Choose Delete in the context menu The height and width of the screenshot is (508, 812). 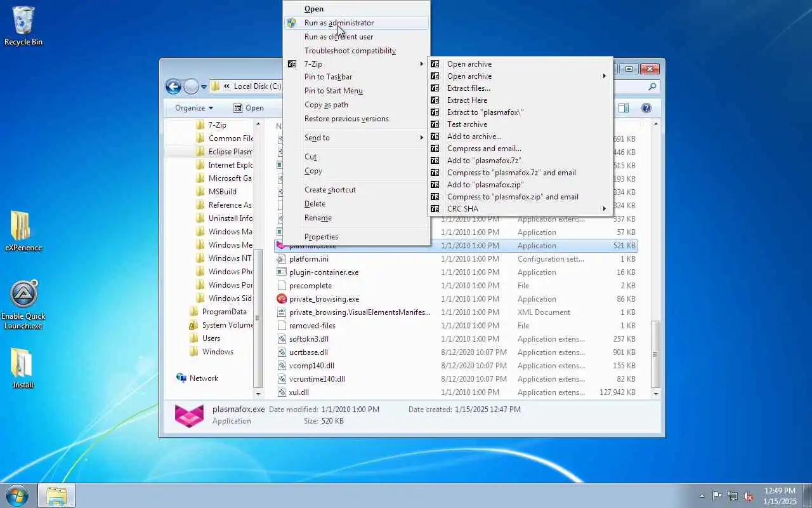pyautogui.click(x=357, y=204)
